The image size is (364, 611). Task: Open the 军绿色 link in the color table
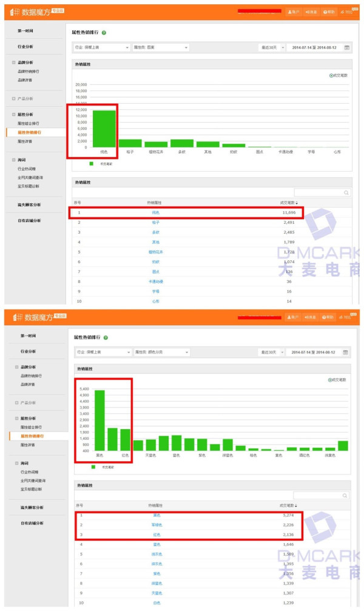[x=157, y=525]
